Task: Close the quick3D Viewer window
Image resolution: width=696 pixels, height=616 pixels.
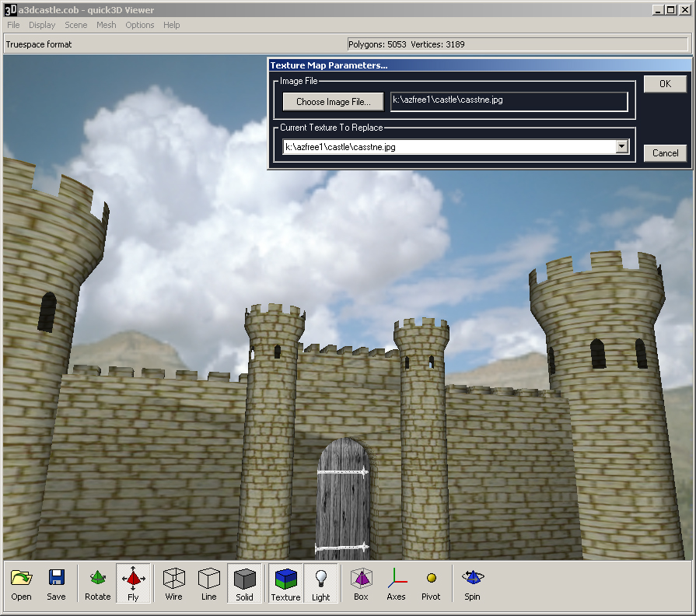Action: pos(684,10)
